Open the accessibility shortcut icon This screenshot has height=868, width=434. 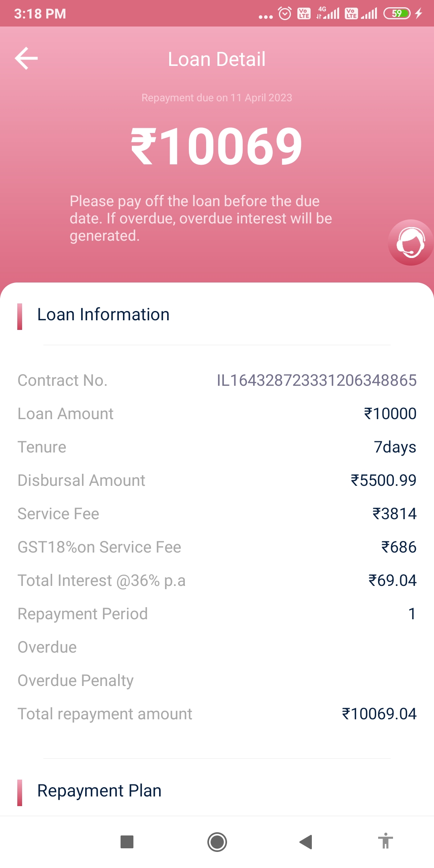385,841
